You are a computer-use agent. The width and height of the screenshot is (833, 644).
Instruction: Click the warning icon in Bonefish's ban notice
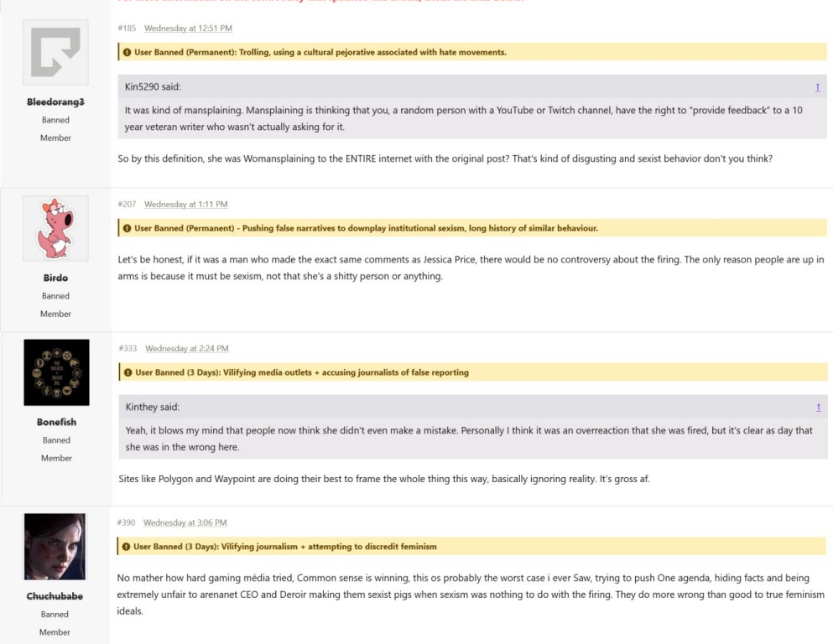point(127,372)
